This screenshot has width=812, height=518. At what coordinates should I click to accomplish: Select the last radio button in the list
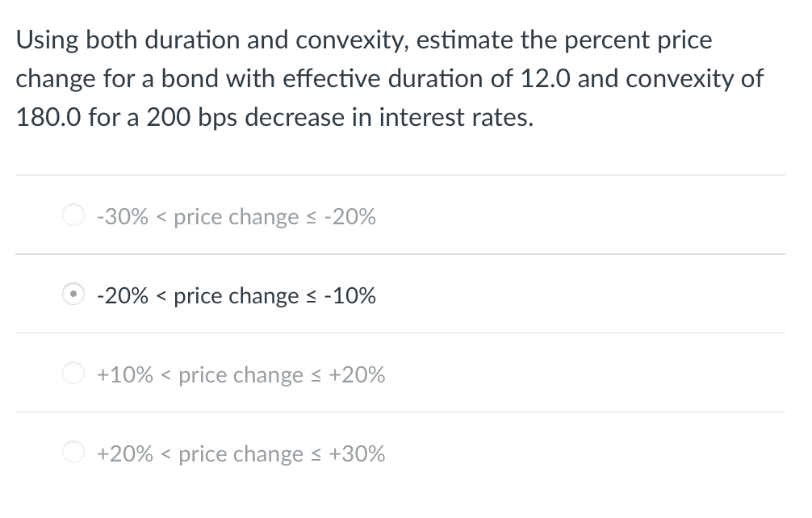pyautogui.click(x=73, y=452)
